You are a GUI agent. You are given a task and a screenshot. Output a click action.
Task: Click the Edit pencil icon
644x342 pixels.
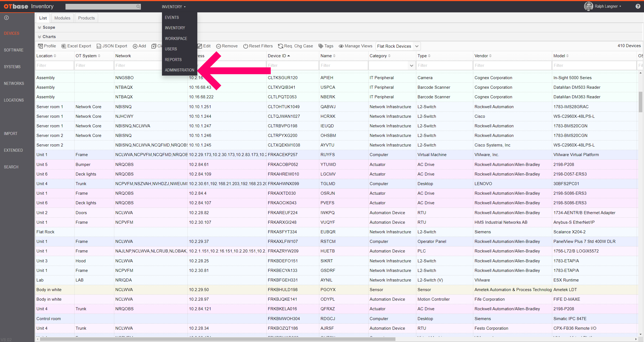(200, 46)
